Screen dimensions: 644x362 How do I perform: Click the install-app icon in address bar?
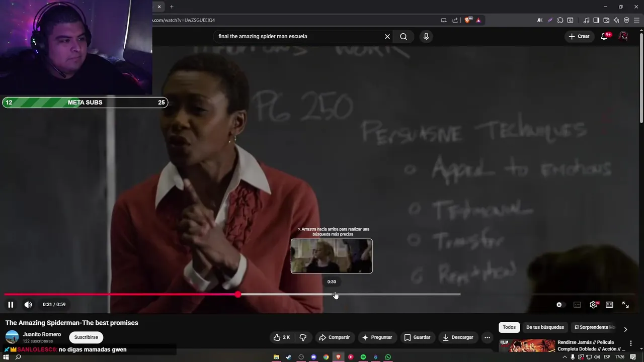[x=444, y=20]
